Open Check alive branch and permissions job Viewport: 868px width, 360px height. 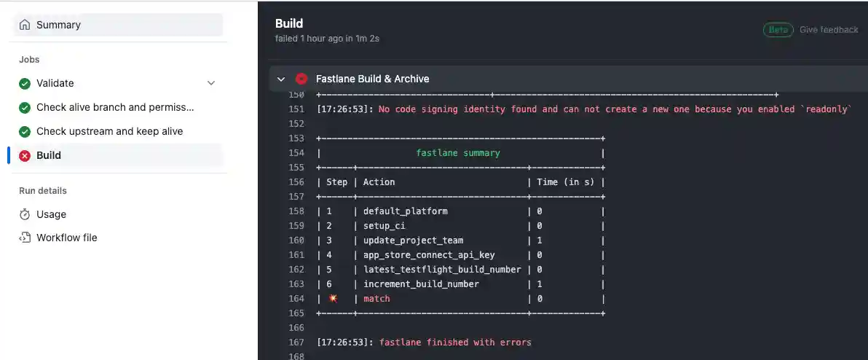[x=115, y=107]
